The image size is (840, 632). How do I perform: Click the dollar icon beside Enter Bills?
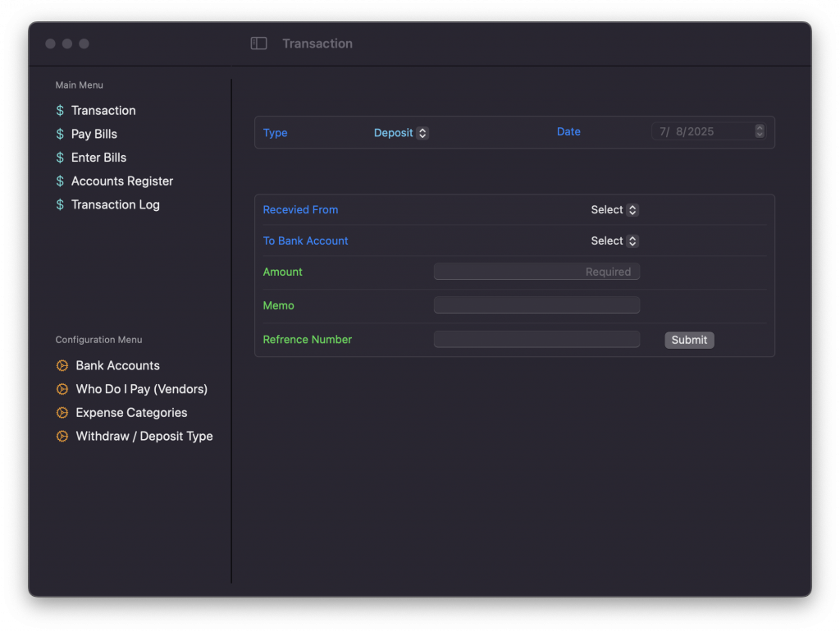point(60,158)
